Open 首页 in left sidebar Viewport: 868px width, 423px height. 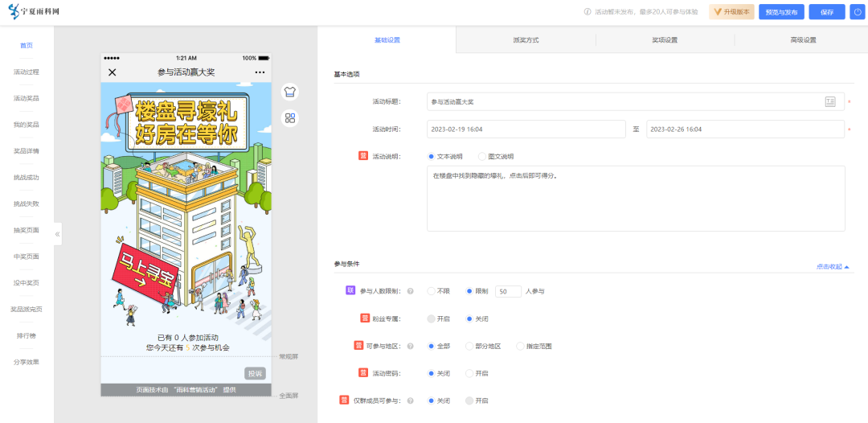tap(27, 45)
